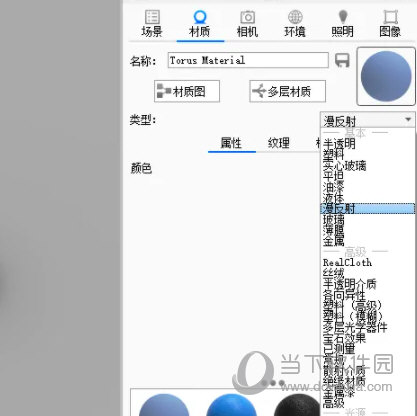This screenshot has height=416, width=417.
Task: Select the 属性 (Properties) sub-tab
Action: [232, 143]
